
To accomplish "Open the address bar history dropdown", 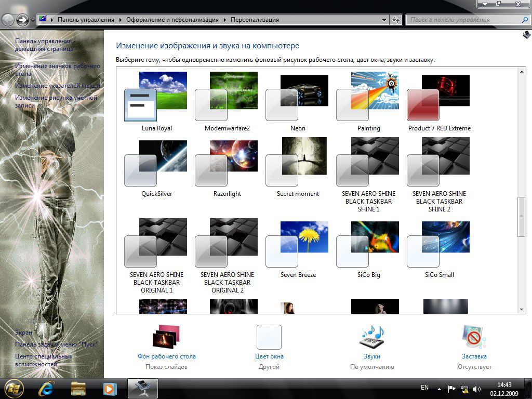I will 384,20.
